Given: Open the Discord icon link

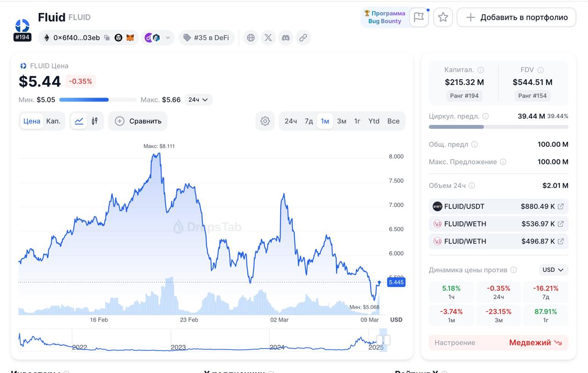Looking at the screenshot, I should (x=286, y=38).
